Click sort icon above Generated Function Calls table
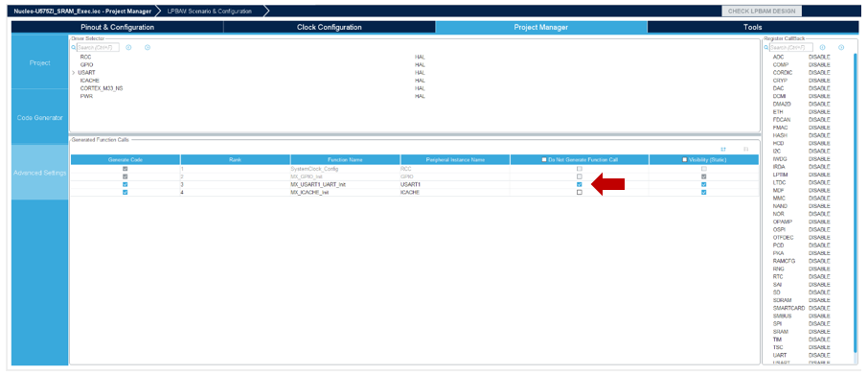This screenshot has width=868, height=376. tap(723, 150)
